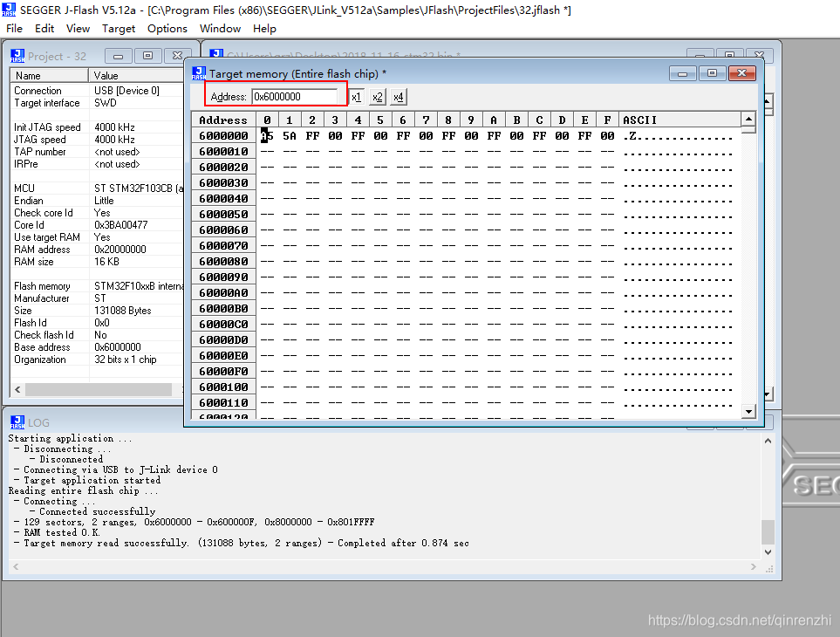Select the Base address 0x6000000 row

[97, 347]
